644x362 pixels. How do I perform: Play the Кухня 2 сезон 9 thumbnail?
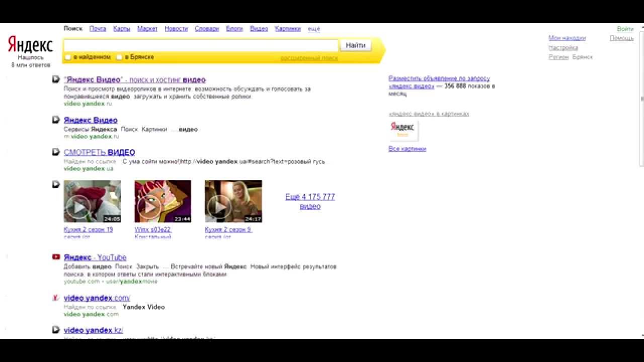point(233,201)
